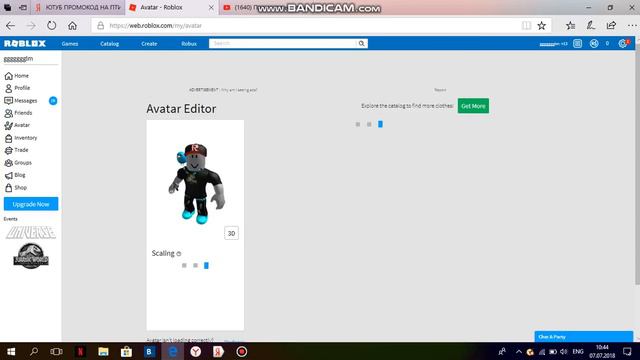Open reading view icon
The height and width of the screenshot is (360, 640).
(526, 26)
